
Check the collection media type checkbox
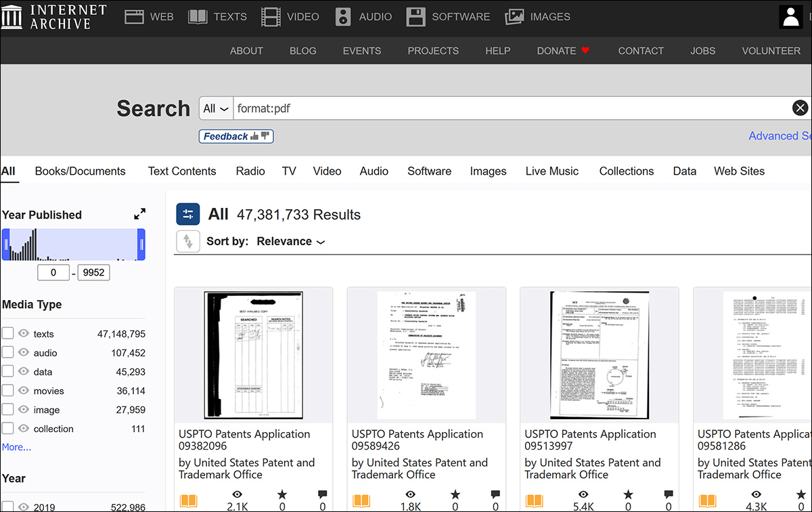click(8, 428)
